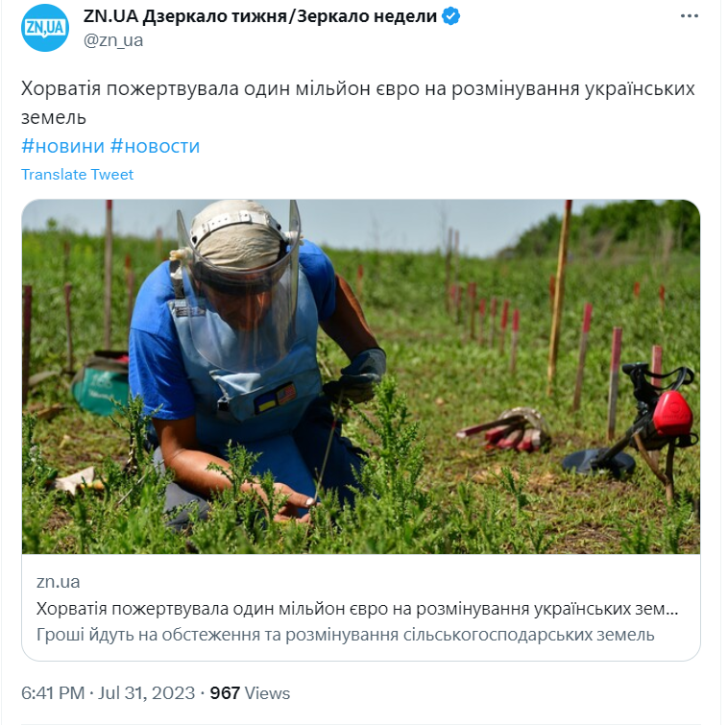The width and height of the screenshot is (728, 725).
Task: Click the word земель in tweet text
Action: pos(54,117)
